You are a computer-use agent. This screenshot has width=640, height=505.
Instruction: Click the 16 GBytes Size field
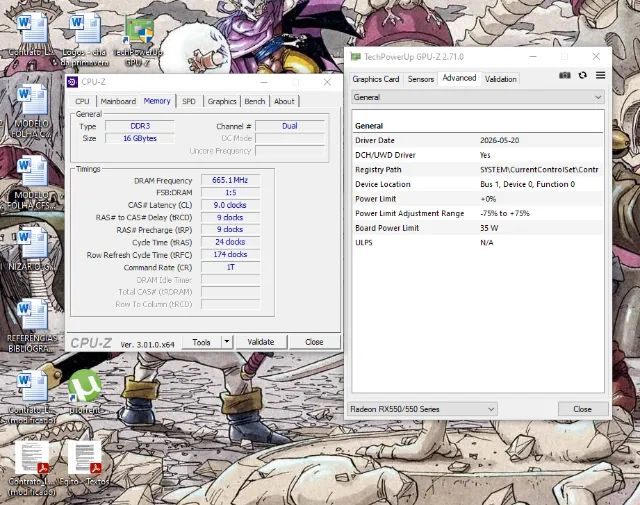click(x=140, y=138)
